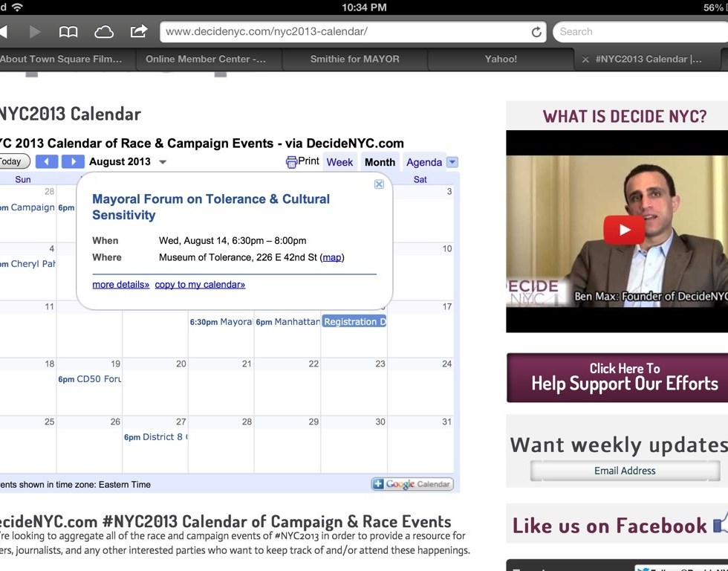Select the Smithie for MAYOR tab
The image size is (728, 571).
click(x=354, y=59)
